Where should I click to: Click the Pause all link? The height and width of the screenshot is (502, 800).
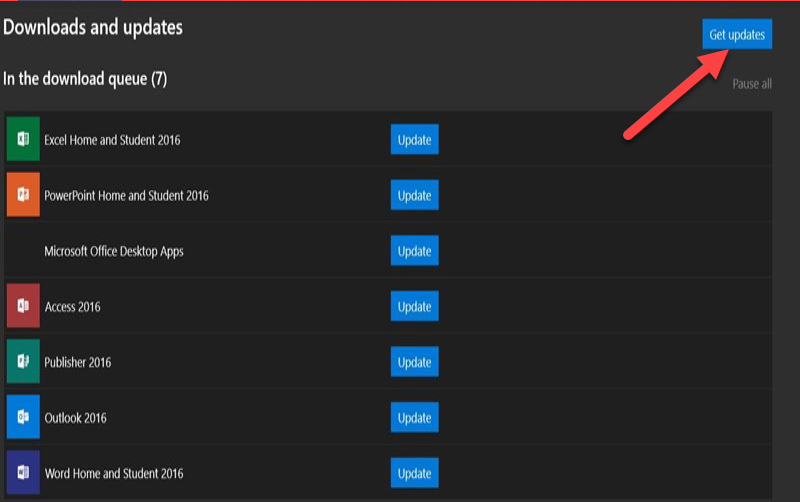click(752, 84)
